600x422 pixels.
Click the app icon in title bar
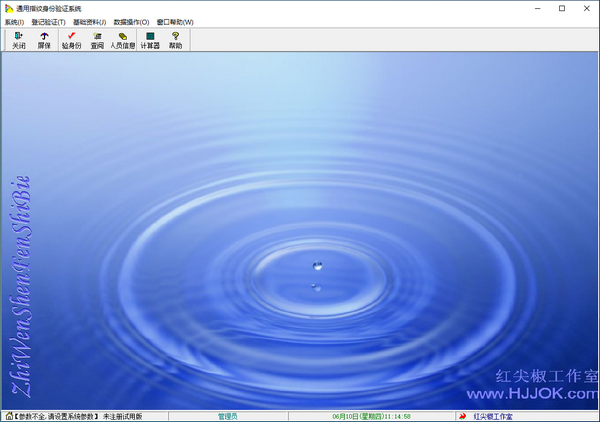click(x=8, y=8)
